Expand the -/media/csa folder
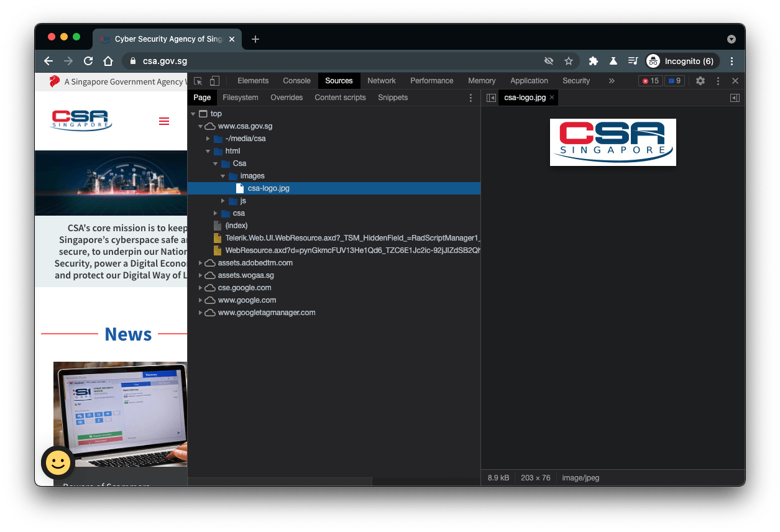 pyautogui.click(x=208, y=139)
